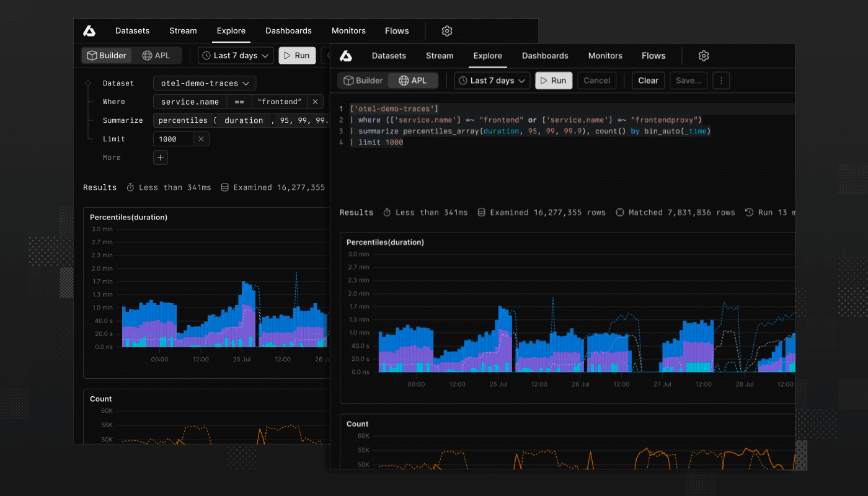The height and width of the screenshot is (496, 868).
Task: Open the otel-demo-traces dataset dropdown
Action: click(205, 82)
